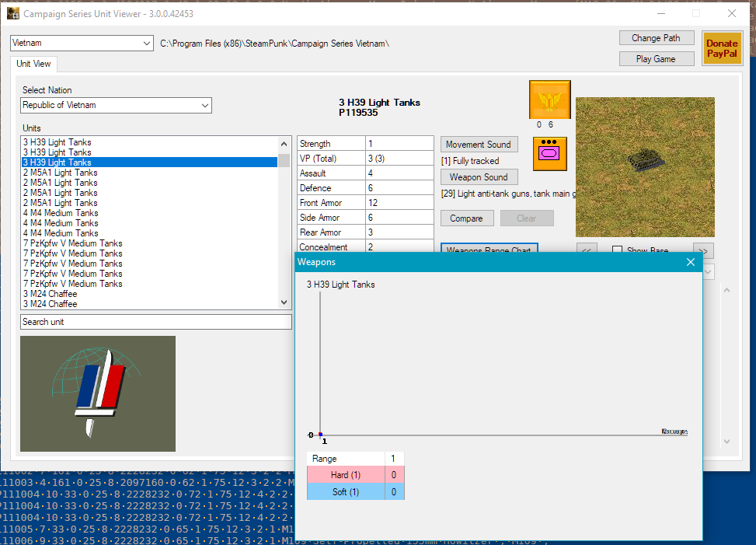Click the P119535 unit ID heading
The height and width of the screenshot is (545, 756).
[x=358, y=113]
